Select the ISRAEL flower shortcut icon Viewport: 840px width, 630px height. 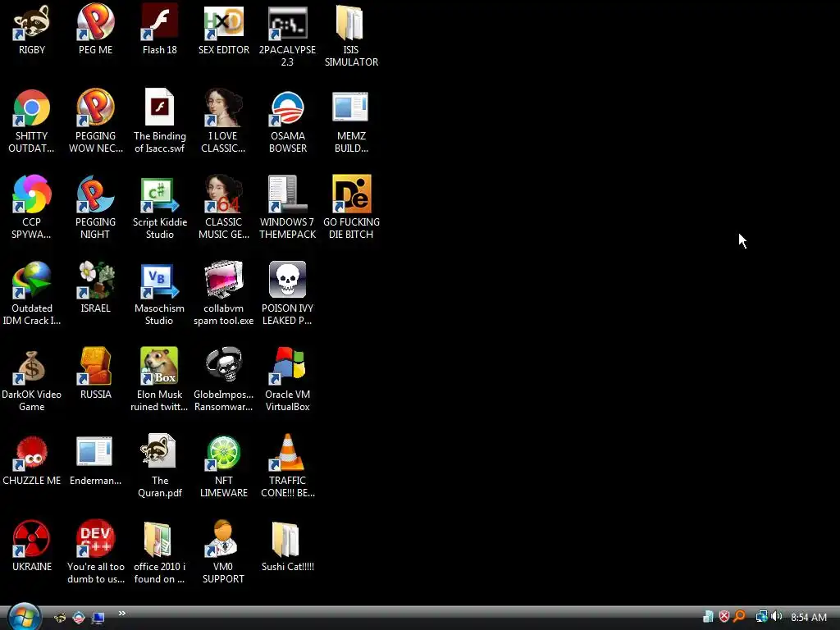coord(95,280)
